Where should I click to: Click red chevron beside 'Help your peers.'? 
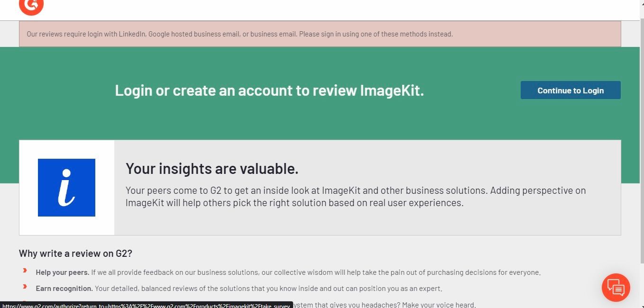pyautogui.click(x=25, y=271)
